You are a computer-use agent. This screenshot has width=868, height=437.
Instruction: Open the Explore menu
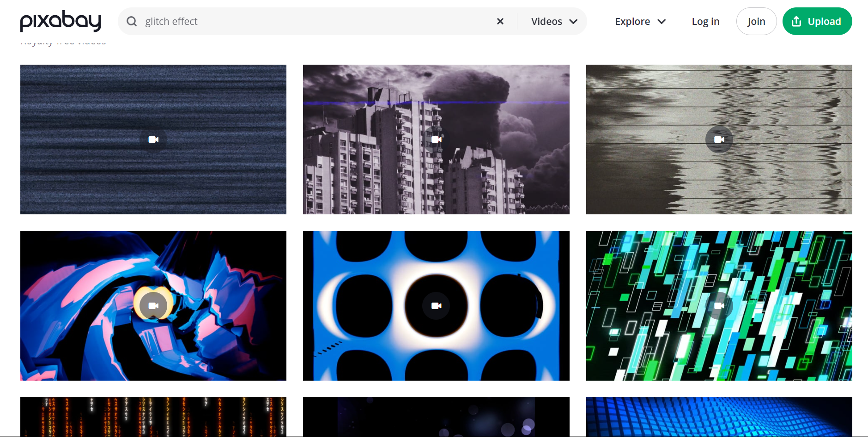tap(632, 21)
